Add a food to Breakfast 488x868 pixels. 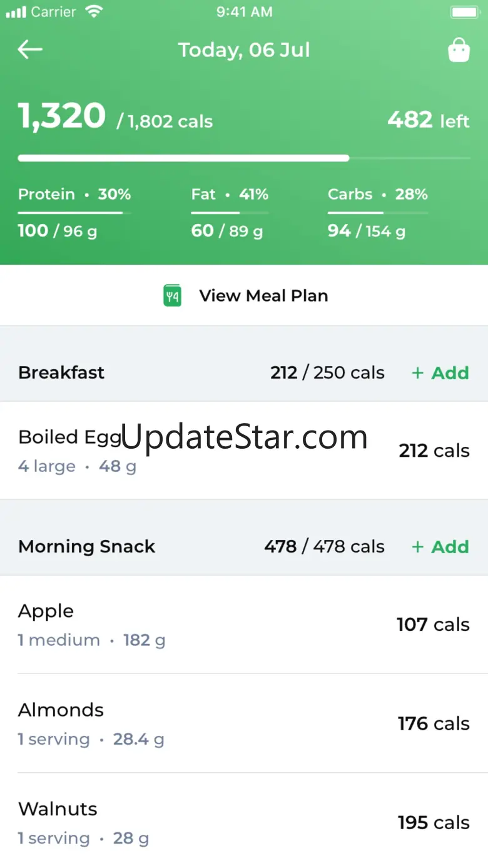pos(440,373)
